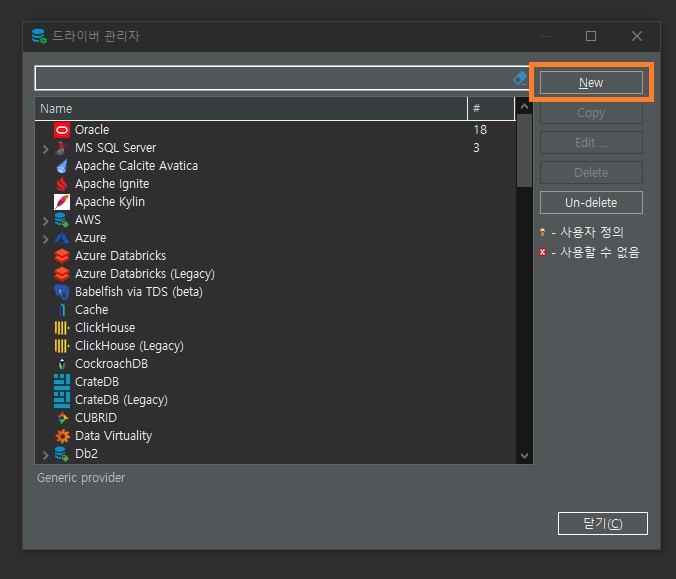Click the Azure Databricks icon
This screenshot has height=579, width=676.
(62, 256)
